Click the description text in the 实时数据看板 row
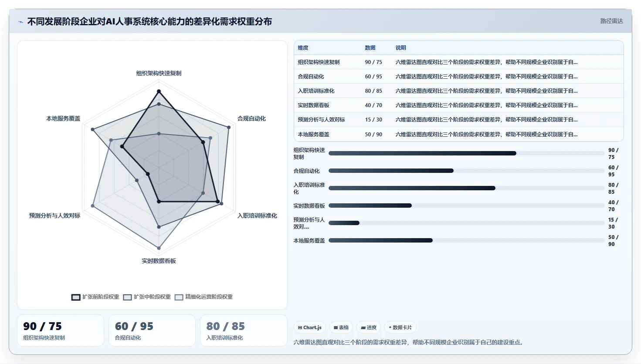 [x=487, y=105]
